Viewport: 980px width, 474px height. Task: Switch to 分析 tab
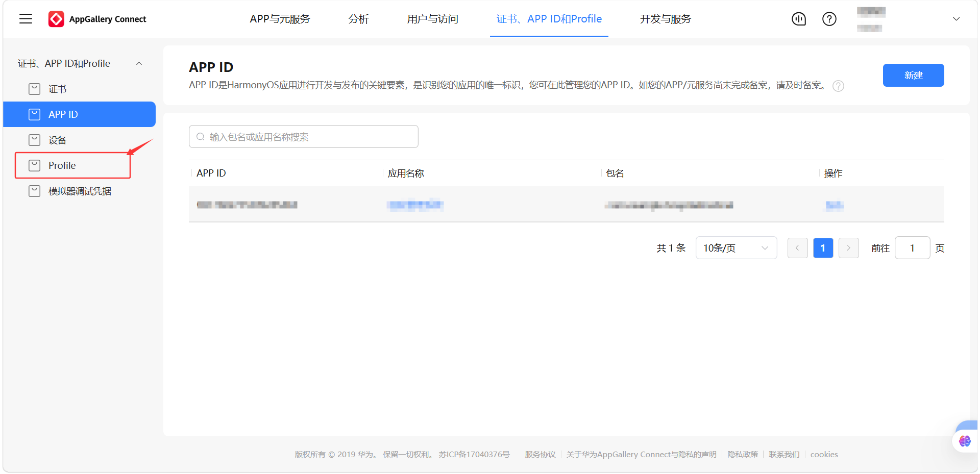pos(358,19)
